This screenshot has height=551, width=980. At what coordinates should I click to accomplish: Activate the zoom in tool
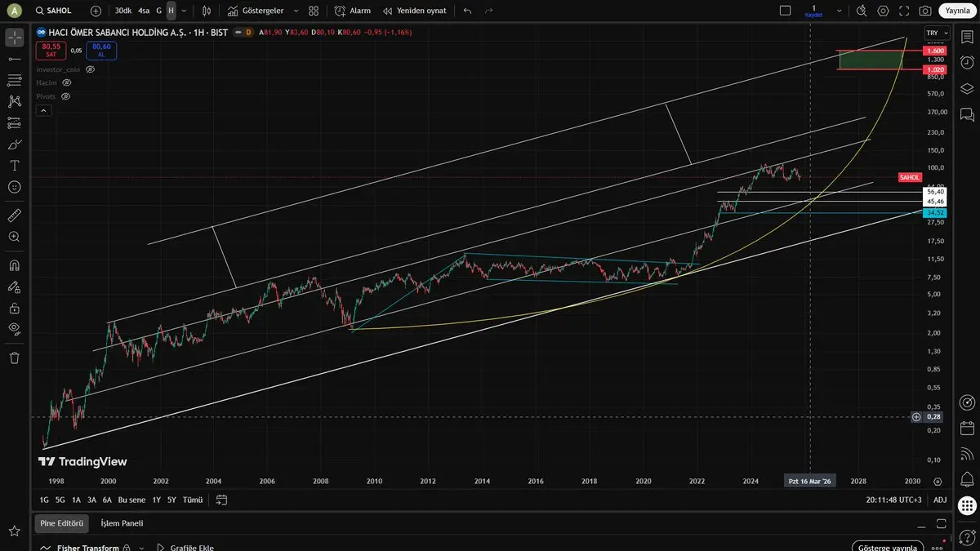[x=14, y=237]
